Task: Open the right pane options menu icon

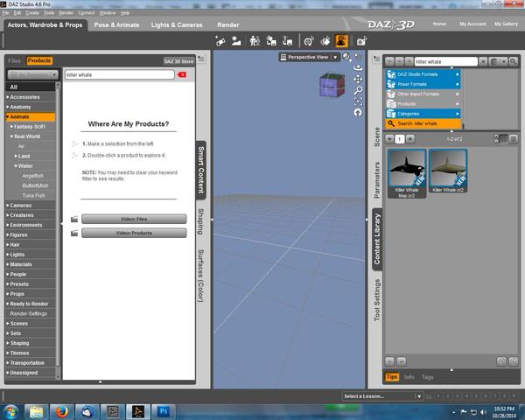Action: point(376,59)
